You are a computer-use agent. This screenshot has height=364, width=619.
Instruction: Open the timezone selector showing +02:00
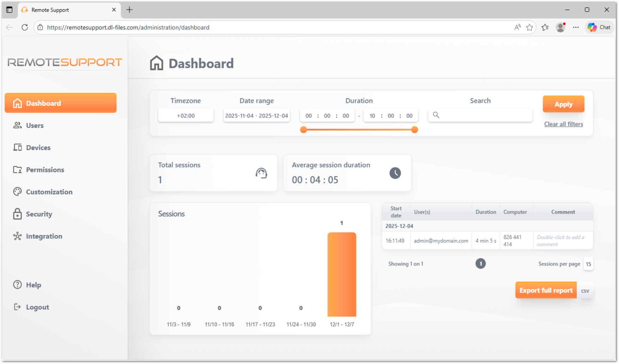tap(185, 115)
